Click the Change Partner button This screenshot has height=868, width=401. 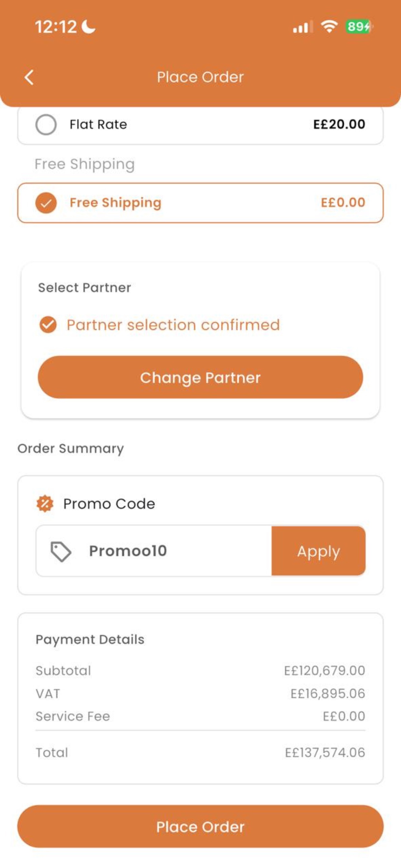(200, 377)
